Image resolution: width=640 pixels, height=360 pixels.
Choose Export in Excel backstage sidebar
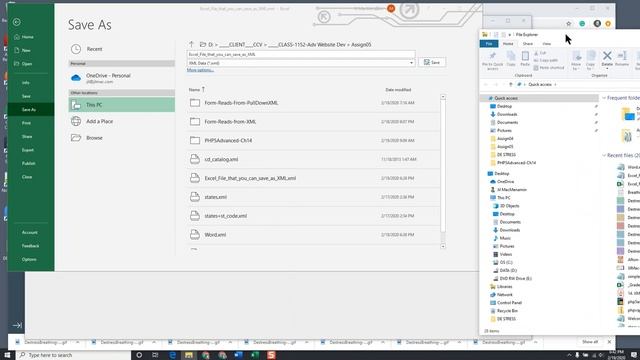tap(28, 150)
